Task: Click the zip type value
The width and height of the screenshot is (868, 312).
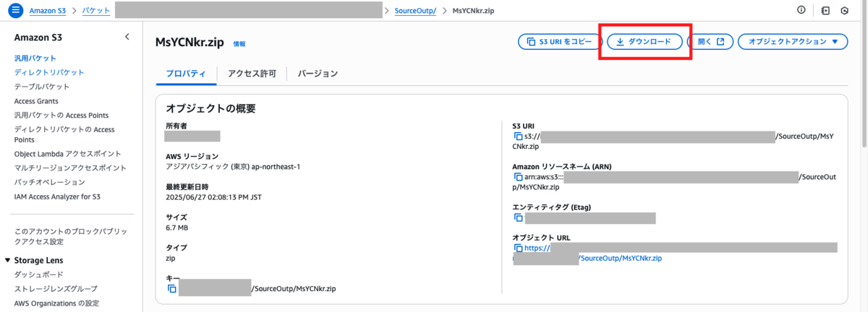Action: pos(171,258)
